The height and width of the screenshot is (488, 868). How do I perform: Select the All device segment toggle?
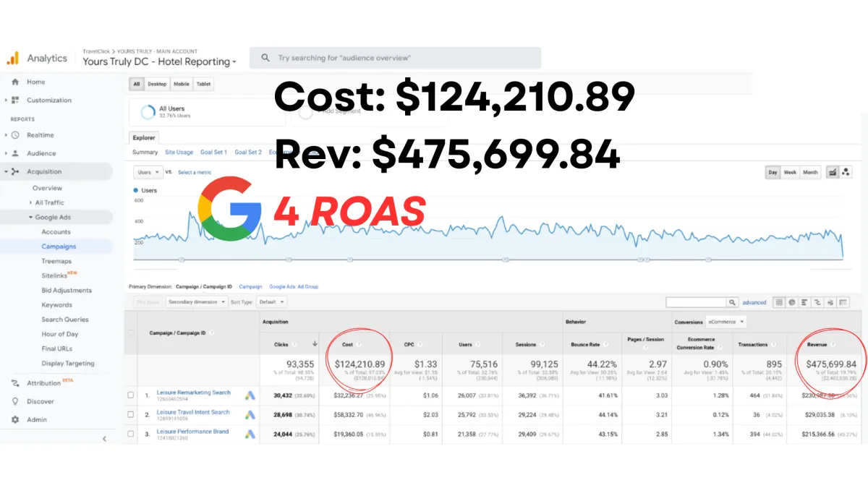click(x=137, y=84)
